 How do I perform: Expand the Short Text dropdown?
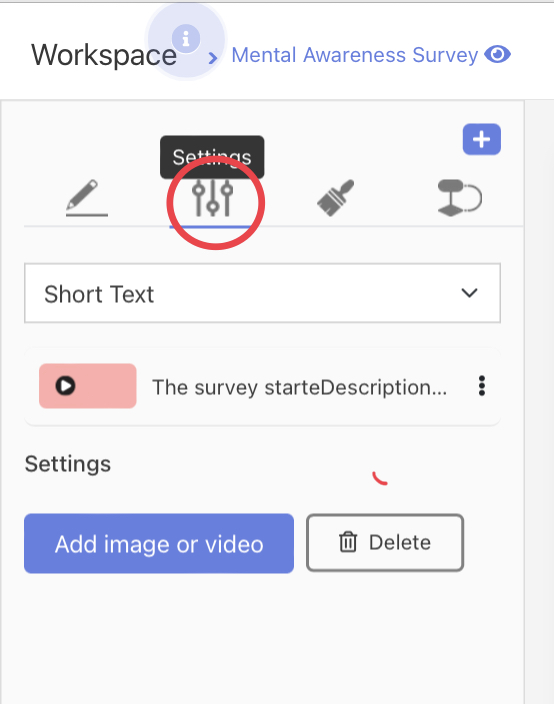[x=263, y=293]
